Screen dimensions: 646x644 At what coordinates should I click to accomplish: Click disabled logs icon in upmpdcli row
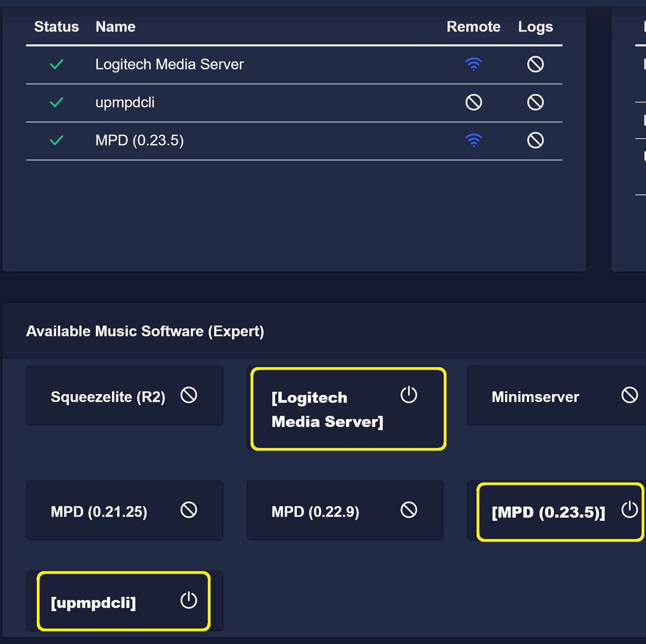[535, 102]
